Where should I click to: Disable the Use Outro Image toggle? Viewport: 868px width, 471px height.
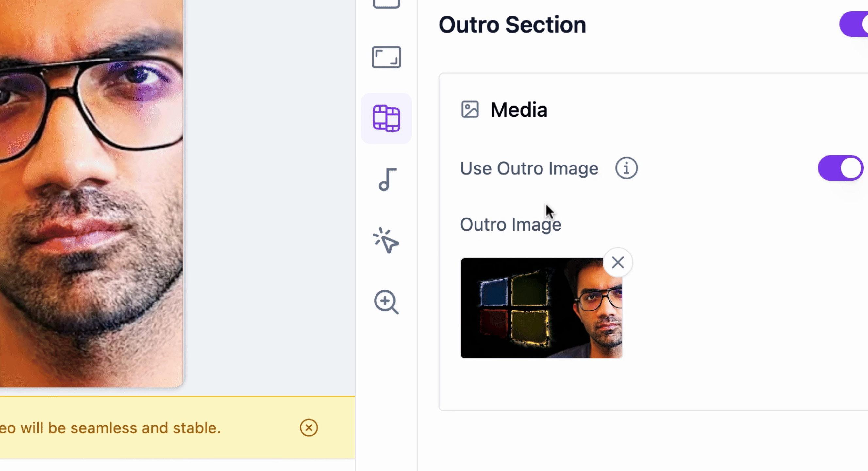pos(840,168)
